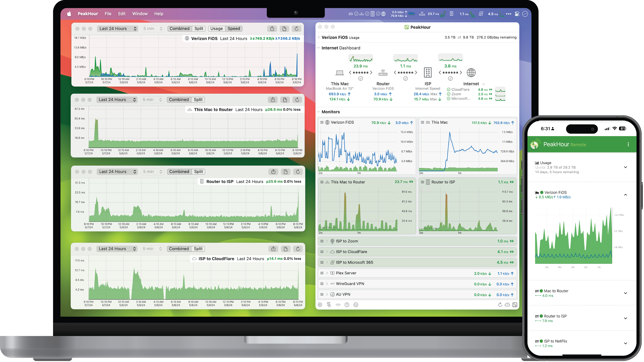Click the pin icon in PeakHour footer
Screen dimensions: 644x362
(329, 305)
